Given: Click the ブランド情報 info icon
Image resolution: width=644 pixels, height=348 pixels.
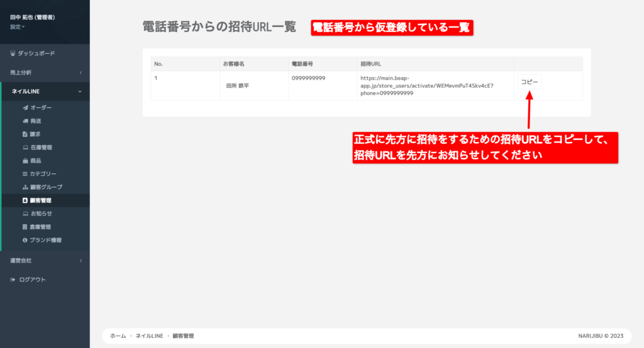Looking at the screenshot, I should 25,240.
